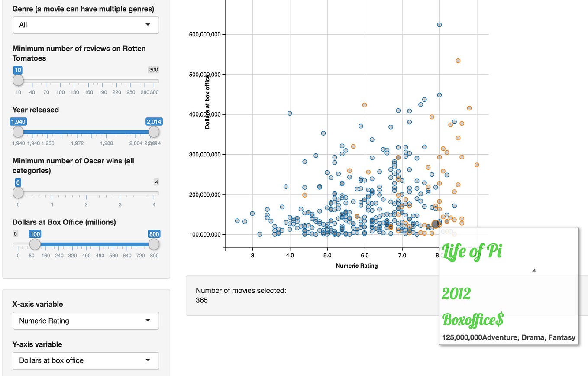Click the leftmost scatter point with lowest rating
This screenshot has width=588, height=376.
[x=236, y=221]
